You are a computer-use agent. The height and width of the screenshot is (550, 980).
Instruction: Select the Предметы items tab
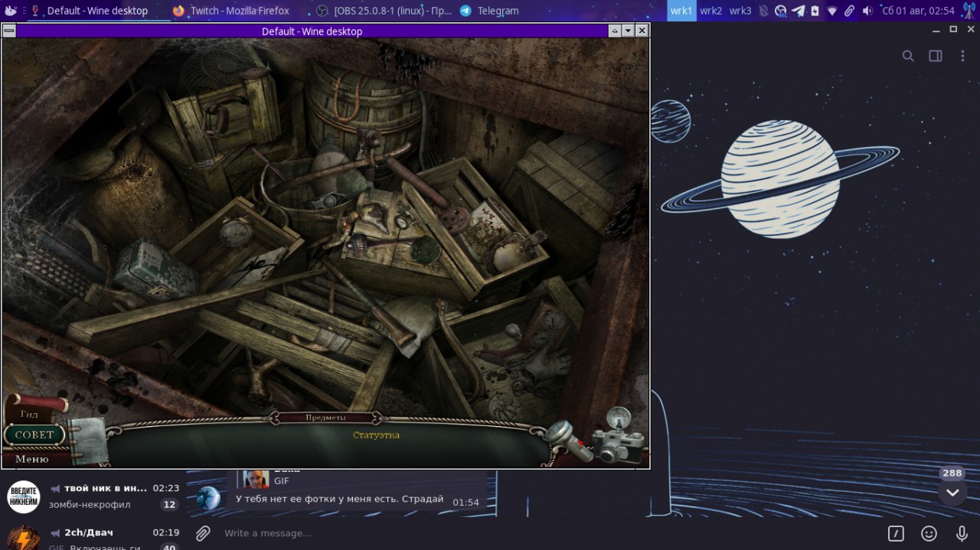pos(325,418)
